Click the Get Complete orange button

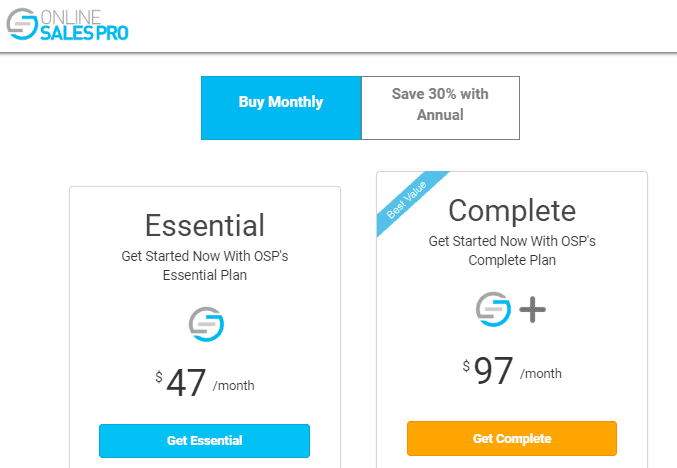coord(512,439)
